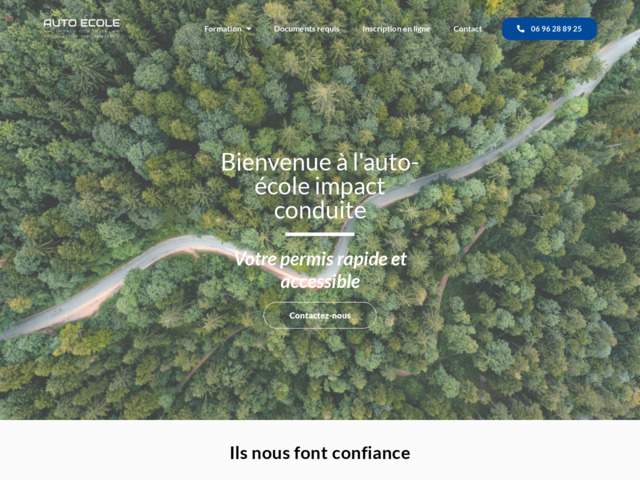This screenshot has width=640, height=480.
Task: Click the Auto Ecole logo
Action: (x=82, y=27)
